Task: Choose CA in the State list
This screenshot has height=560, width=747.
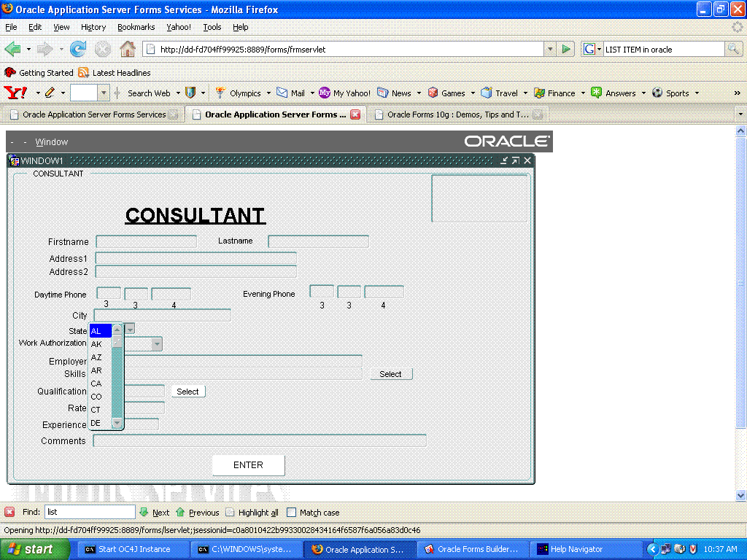Action: 100,384
